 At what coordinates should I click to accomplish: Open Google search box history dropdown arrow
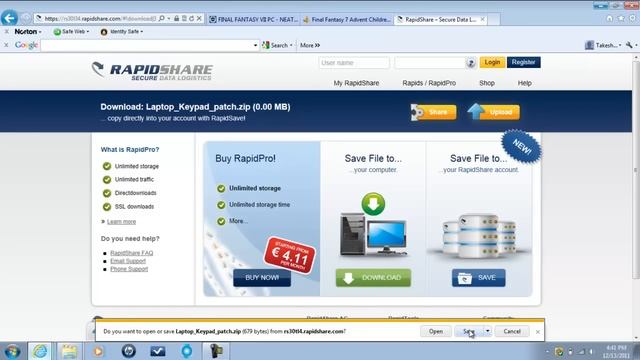(x=256, y=45)
